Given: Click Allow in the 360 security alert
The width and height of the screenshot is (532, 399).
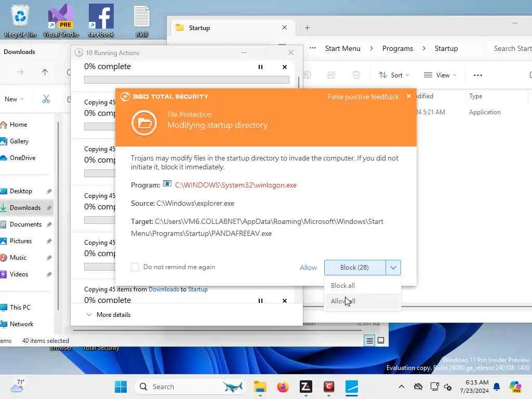Looking at the screenshot, I should coord(308,268).
